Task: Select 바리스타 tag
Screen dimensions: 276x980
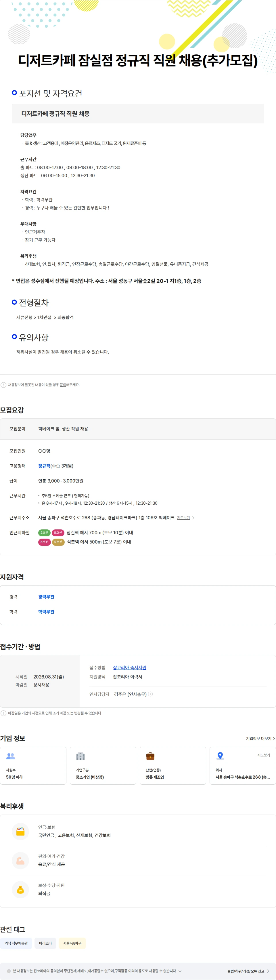Action: click(45, 943)
